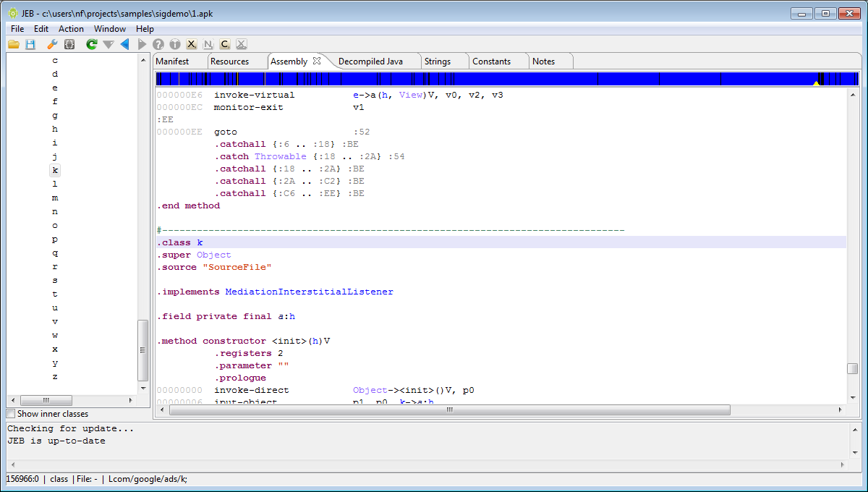
Task: Select class t in the tree
Action: coord(55,294)
